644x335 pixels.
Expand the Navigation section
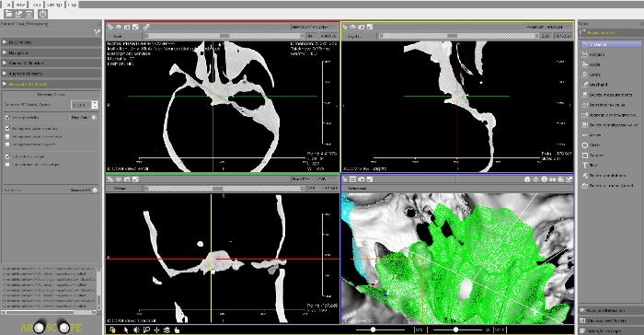tap(51, 53)
